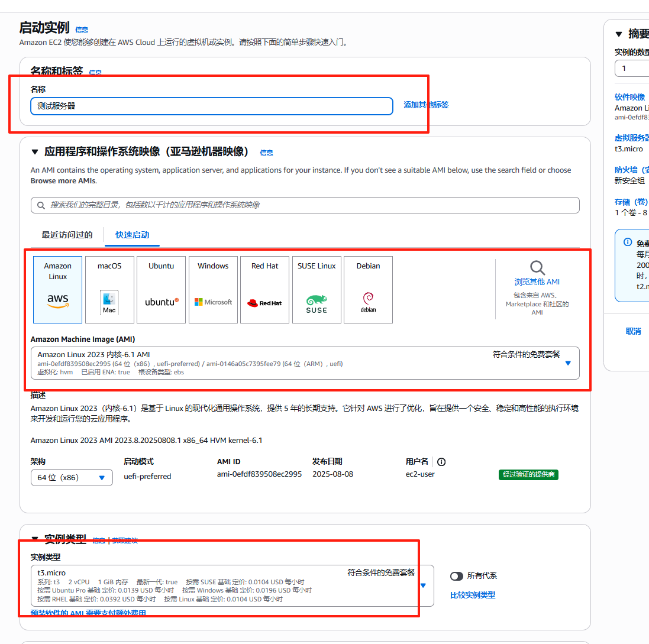Screen dimensions: 649x644
Task: Click 信息 link beside AMI section heading
Action: coord(266,153)
